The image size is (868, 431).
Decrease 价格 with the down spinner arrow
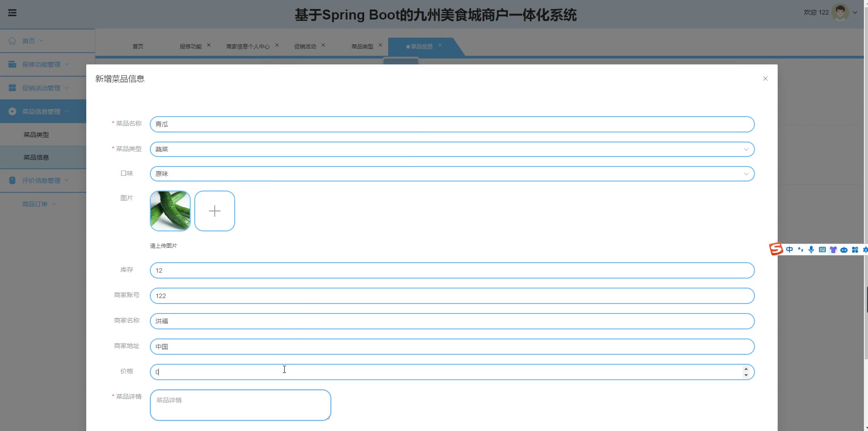coord(746,375)
